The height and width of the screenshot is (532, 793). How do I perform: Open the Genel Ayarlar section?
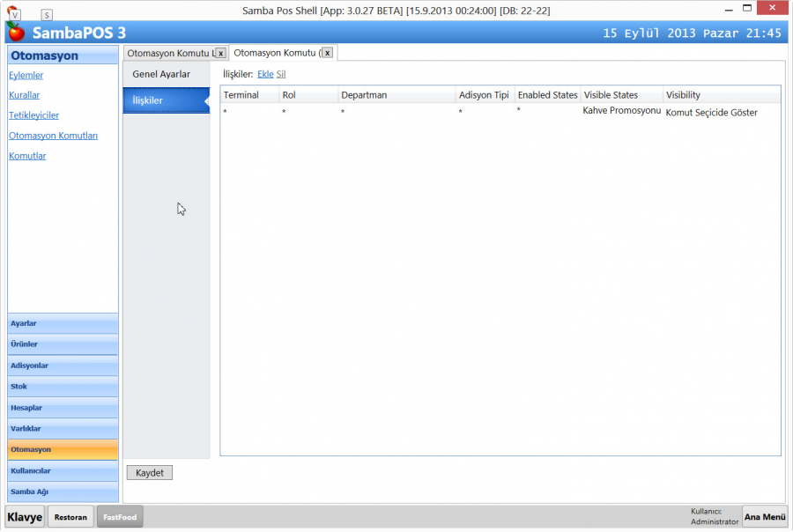pos(161,74)
